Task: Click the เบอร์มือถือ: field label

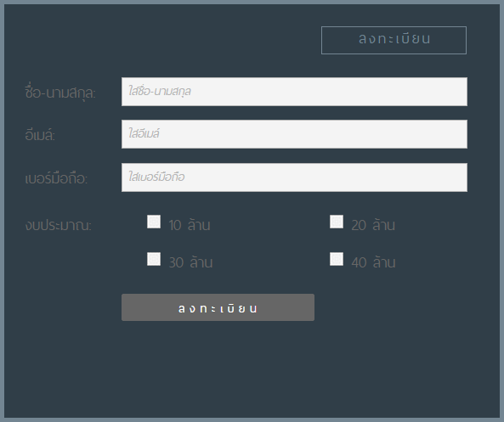Action: coord(56,178)
